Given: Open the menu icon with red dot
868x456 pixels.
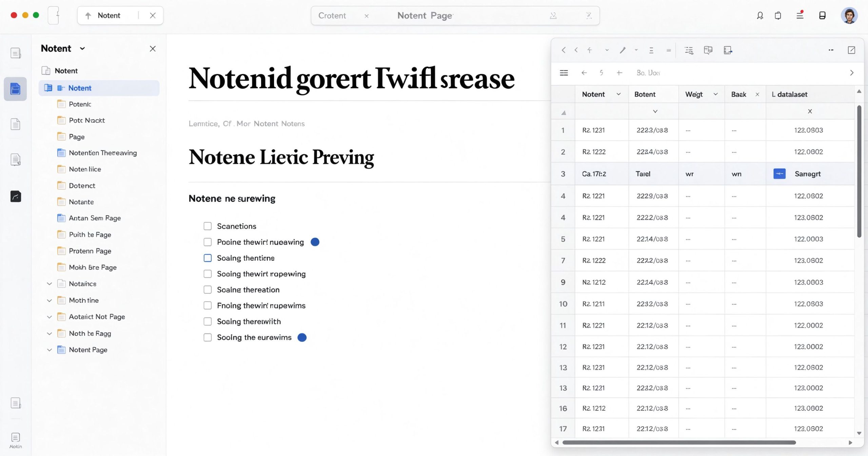Looking at the screenshot, I should (x=800, y=15).
